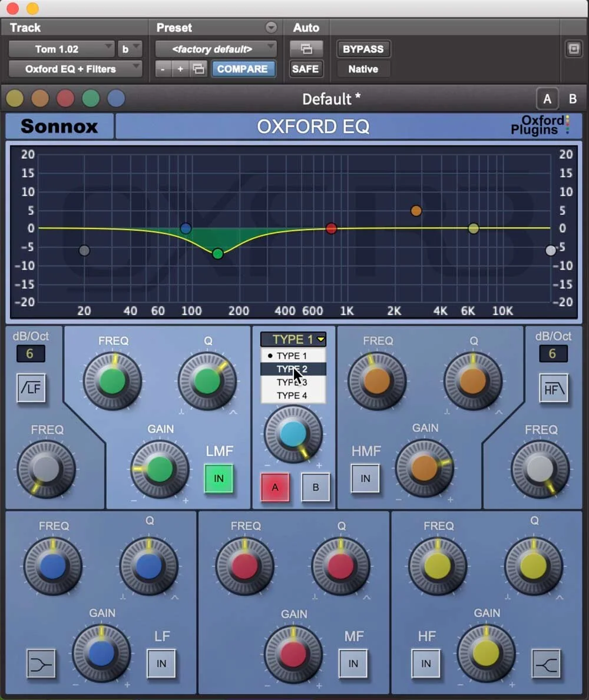Click the light blue output gain knob
Viewport: 589px width, 700px height.
[293, 434]
